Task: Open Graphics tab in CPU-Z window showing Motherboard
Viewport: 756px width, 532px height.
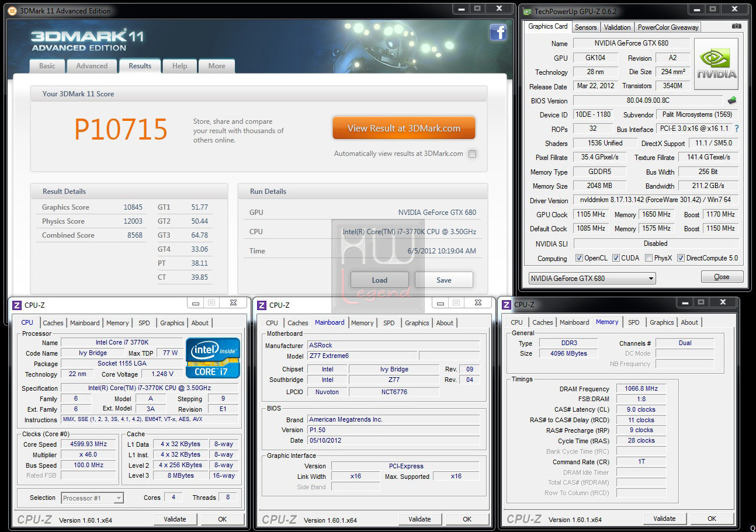Action: point(417,323)
